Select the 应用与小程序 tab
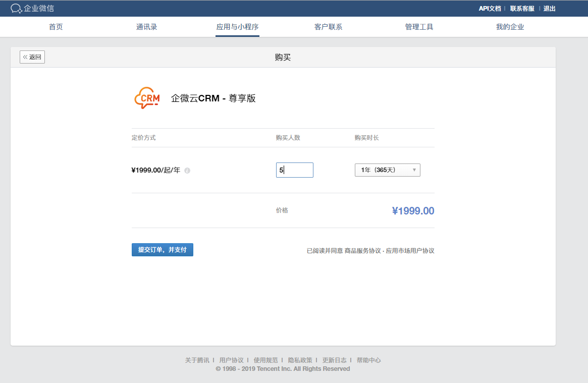This screenshot has width=588, height=383. (237, 27)
